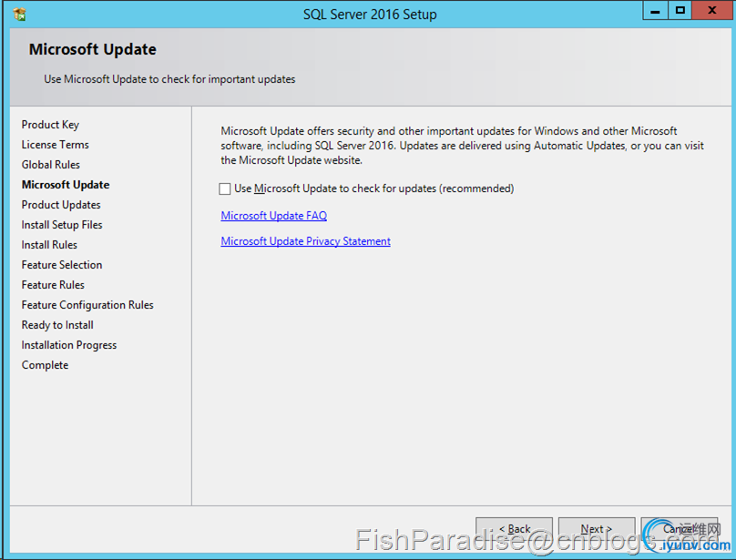This screenshot has width=736, height=560.
Task: Open Microsoft Update Privacy Statement link
Action: [305, 240]
